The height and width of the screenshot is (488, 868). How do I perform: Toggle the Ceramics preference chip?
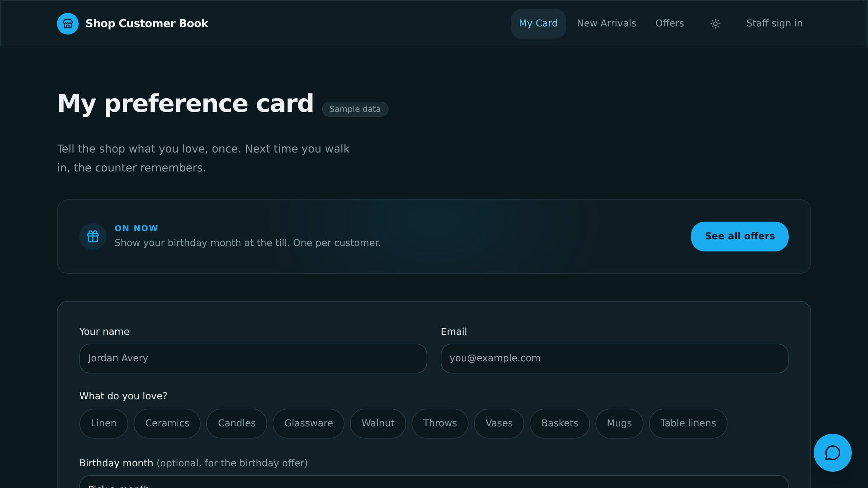pos(167,423)
